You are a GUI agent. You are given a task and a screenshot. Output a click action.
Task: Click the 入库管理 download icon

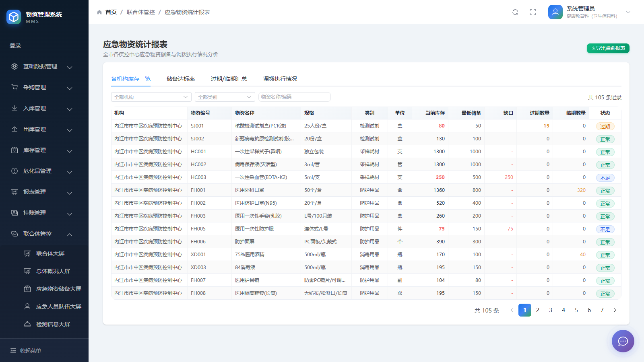click(14, 108)
